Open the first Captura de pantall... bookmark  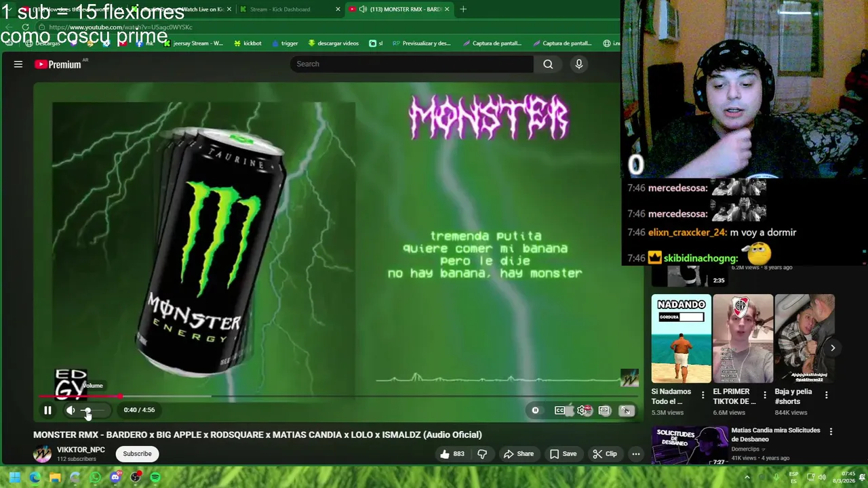[x=492, y=43]
